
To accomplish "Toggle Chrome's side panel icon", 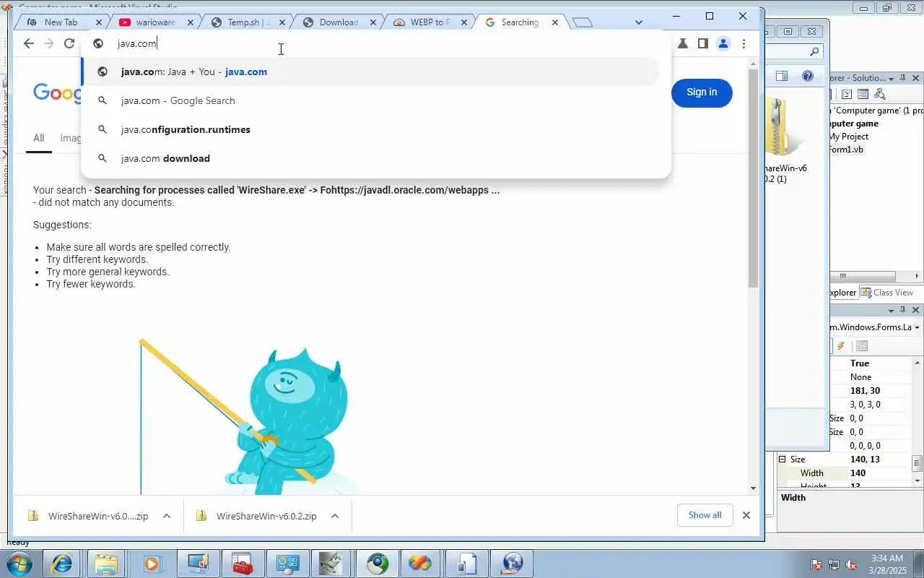I will click(x=702, y=43).
